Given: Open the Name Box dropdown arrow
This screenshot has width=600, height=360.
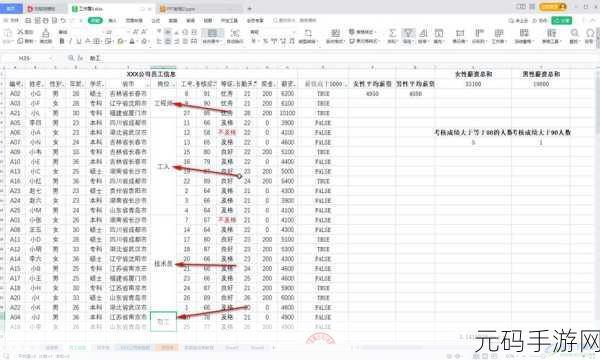Looking at the screenshot, I should pyautogui.click(x=50, y=58).
